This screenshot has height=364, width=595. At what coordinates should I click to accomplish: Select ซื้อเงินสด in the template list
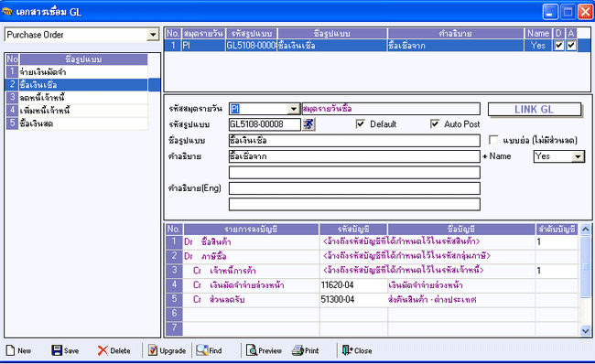click(x=83, y=123)
